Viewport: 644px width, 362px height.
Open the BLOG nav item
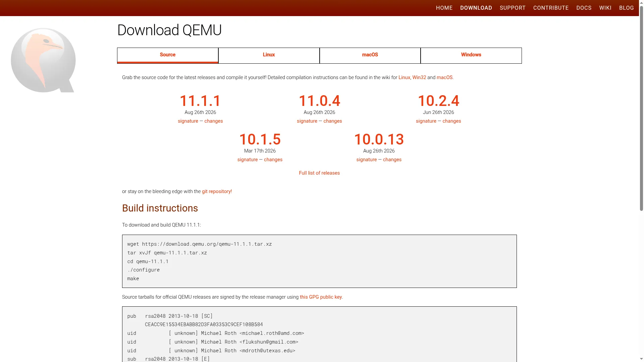point(626,8)
